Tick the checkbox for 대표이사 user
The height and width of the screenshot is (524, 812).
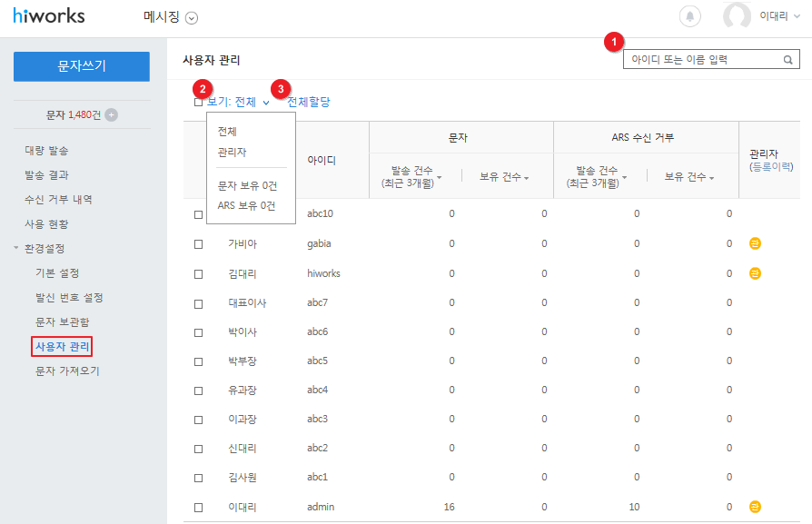click(x=198, y=302)
